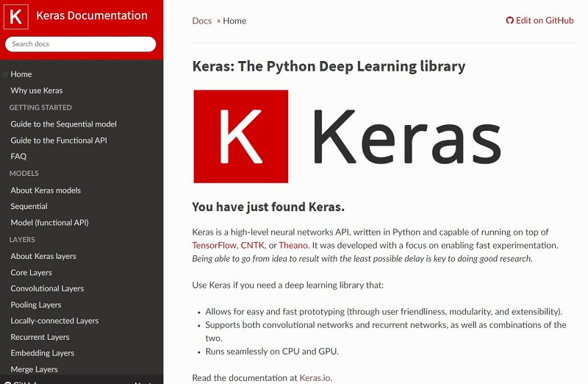
Task: Open Convolutional Layers documentation
Action: [47, 288]
